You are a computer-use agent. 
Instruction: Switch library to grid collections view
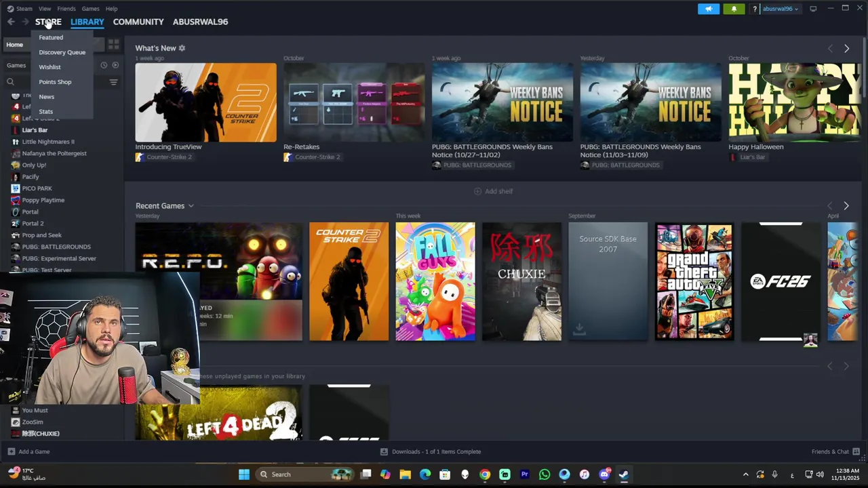(x=113, y=45)
